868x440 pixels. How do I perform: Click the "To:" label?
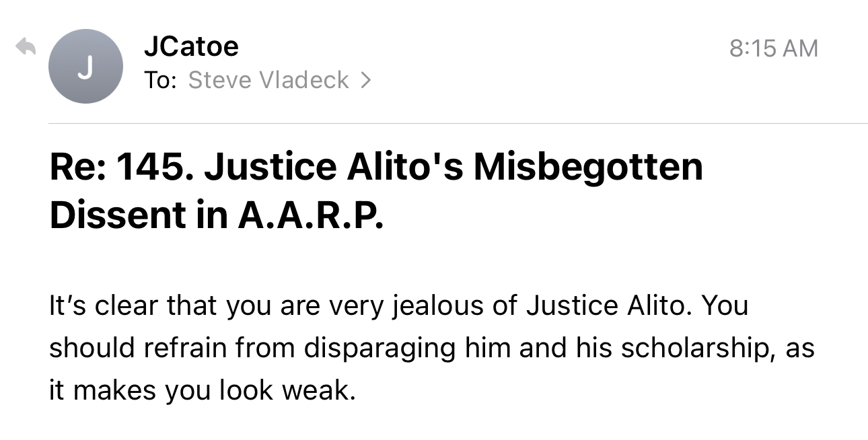(160, 80)
